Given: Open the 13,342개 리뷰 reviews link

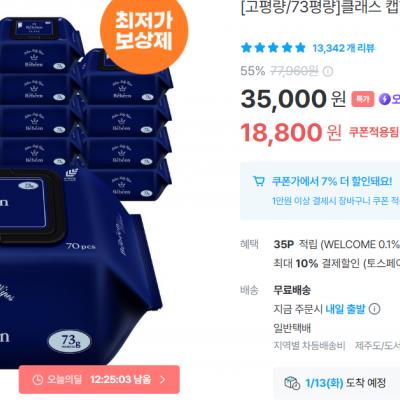Looking at the screenshot, I should point(343,48).
